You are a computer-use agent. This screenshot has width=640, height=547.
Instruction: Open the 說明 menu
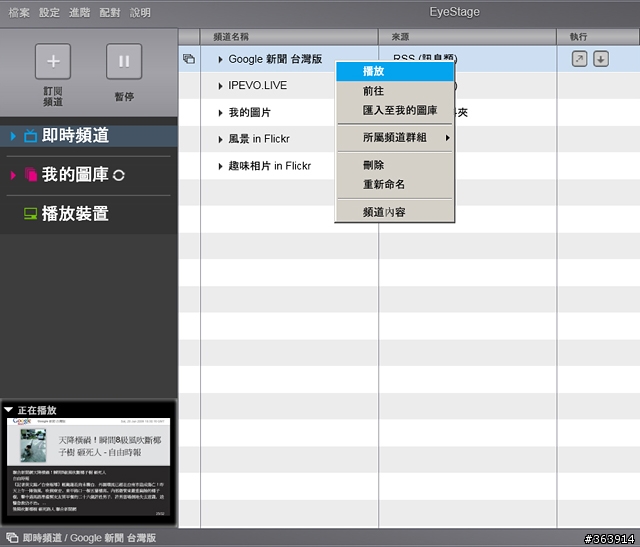click(x=140, y=13)
